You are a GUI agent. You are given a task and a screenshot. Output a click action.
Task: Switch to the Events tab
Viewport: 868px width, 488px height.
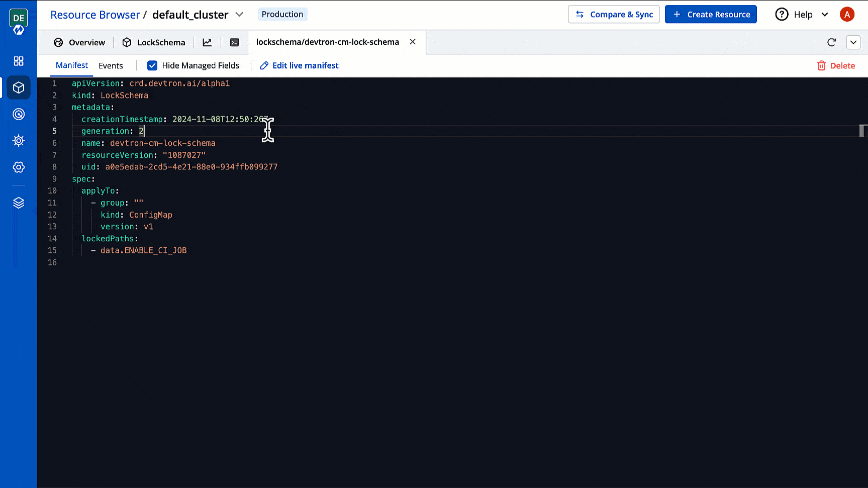(x=111, y=65)
